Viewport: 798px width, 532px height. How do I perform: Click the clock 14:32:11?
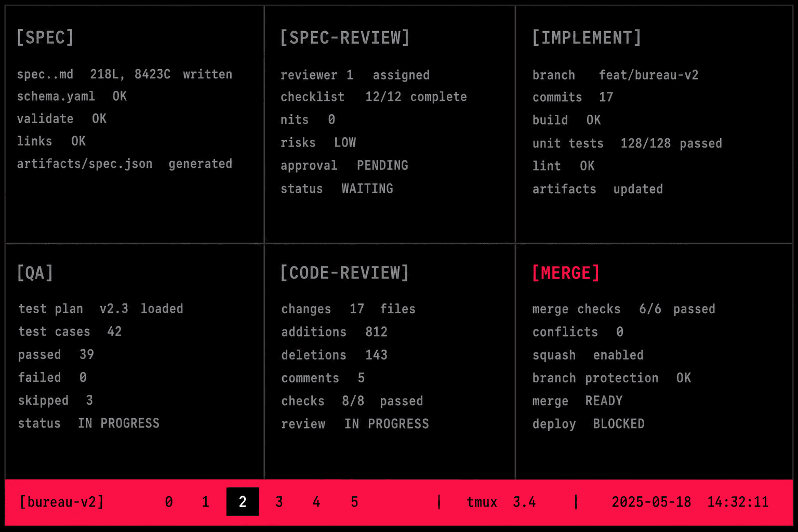point(738,502)
